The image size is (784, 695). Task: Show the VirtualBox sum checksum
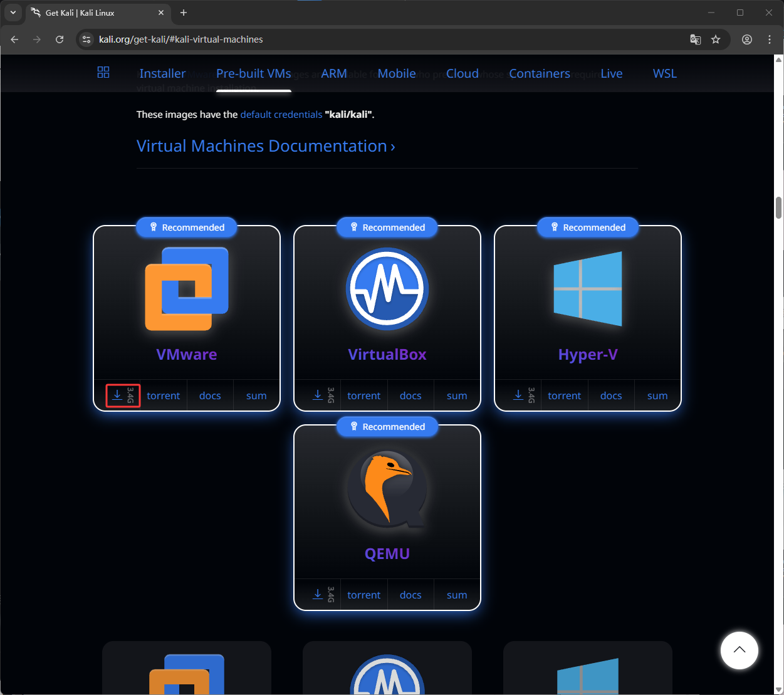(x=457, y=395)
